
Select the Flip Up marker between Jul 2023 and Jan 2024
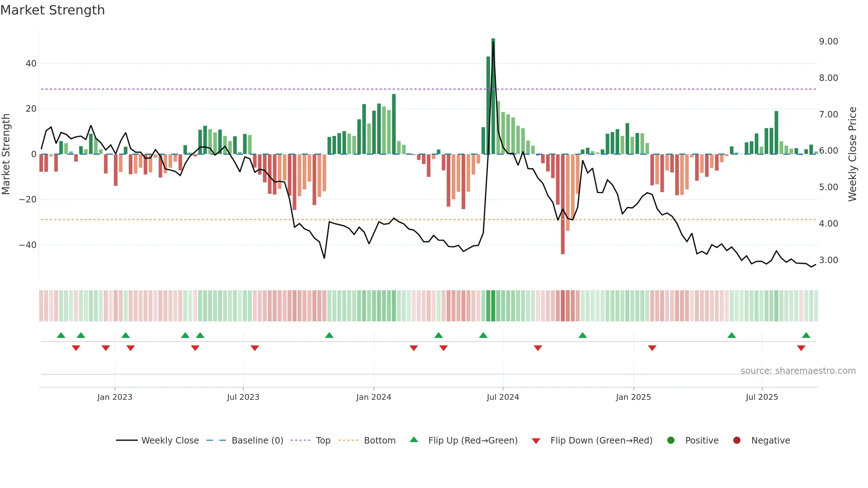(329, 335)
